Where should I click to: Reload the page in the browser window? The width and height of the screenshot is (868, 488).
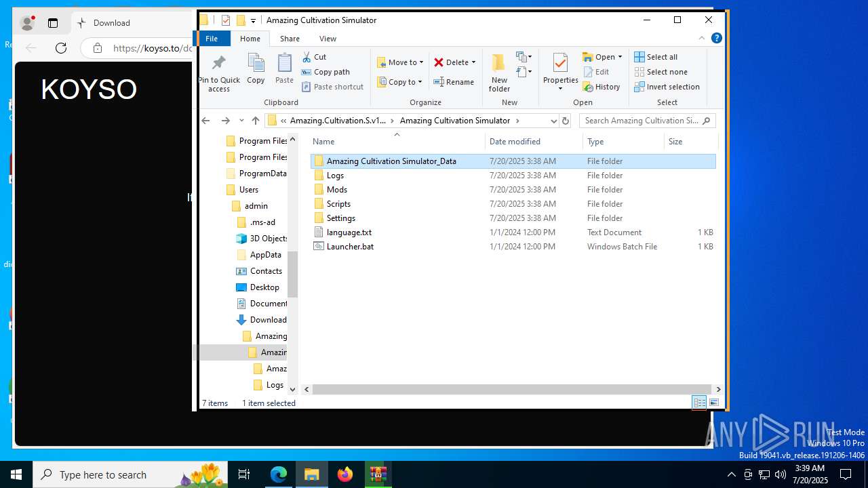click(61, 48)
